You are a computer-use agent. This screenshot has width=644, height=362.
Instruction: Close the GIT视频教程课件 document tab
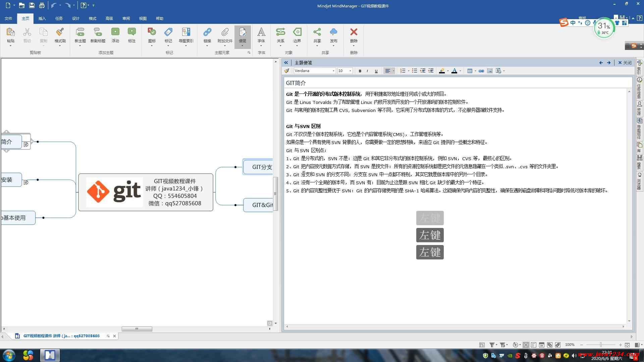(114, 336)
